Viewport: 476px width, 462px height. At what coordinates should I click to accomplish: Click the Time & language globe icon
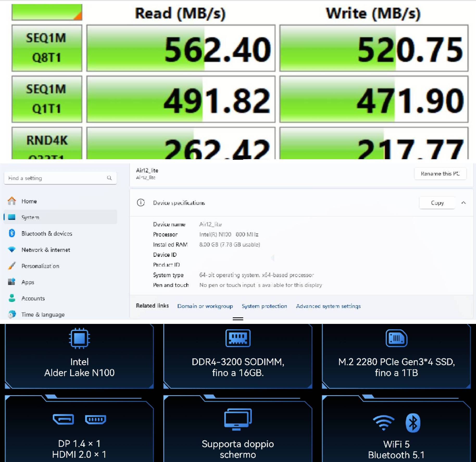tap(12, 314)
